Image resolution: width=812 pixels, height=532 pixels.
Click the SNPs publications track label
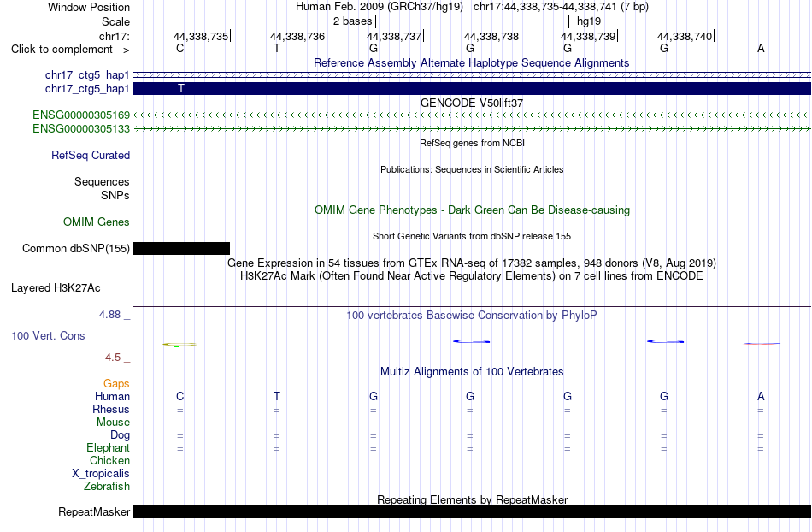pos(115,195)
